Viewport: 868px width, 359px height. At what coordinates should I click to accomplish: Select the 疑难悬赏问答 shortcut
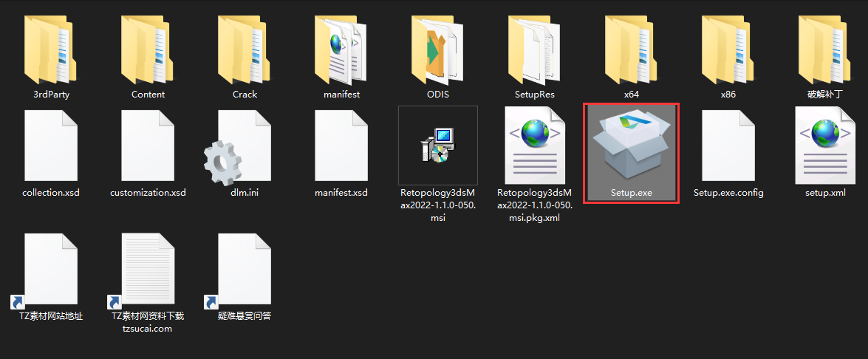tap(245, 270)
